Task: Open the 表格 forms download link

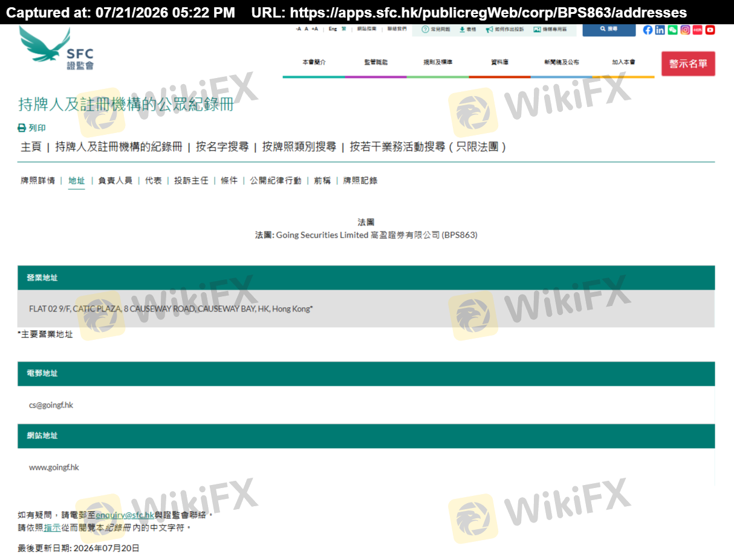Action: [x=468, y=29]
